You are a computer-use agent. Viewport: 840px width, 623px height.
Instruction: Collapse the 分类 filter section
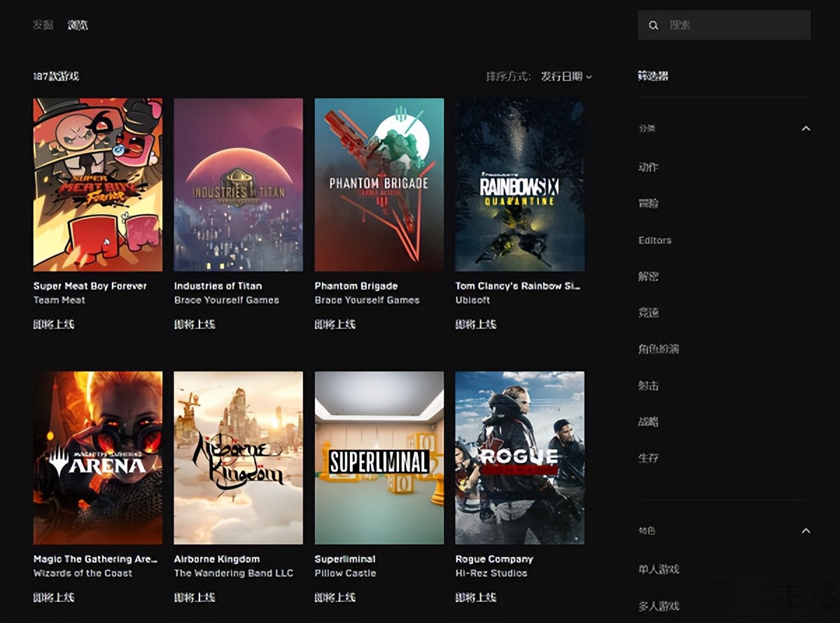[805, 128]
